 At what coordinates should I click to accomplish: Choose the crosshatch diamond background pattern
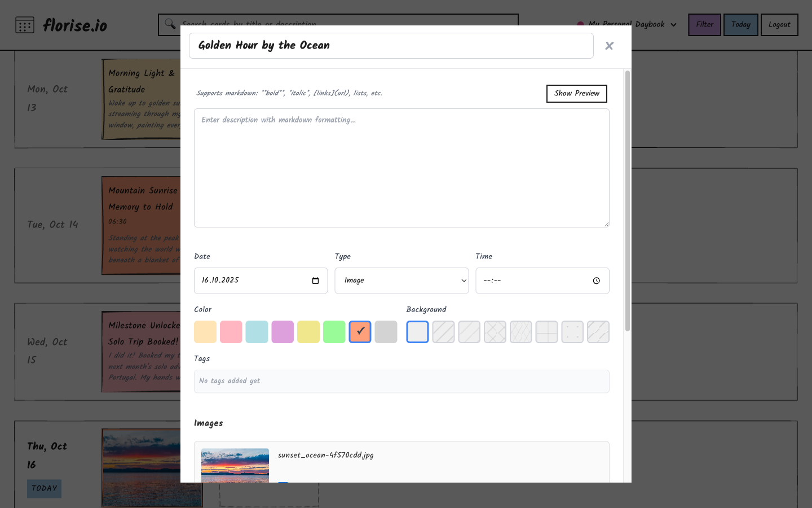pyautogui.click(x=495, y=332)
